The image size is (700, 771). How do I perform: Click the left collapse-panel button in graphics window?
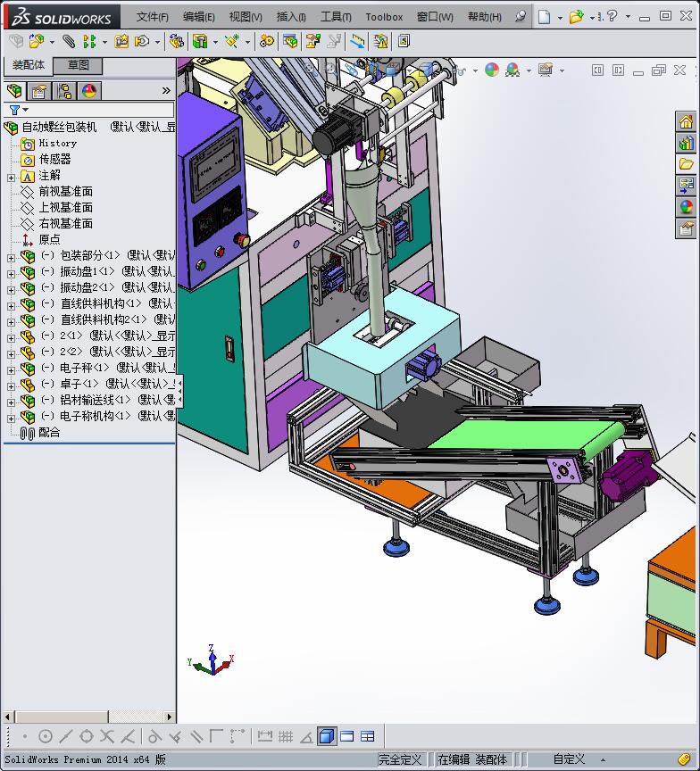(597, 70)
